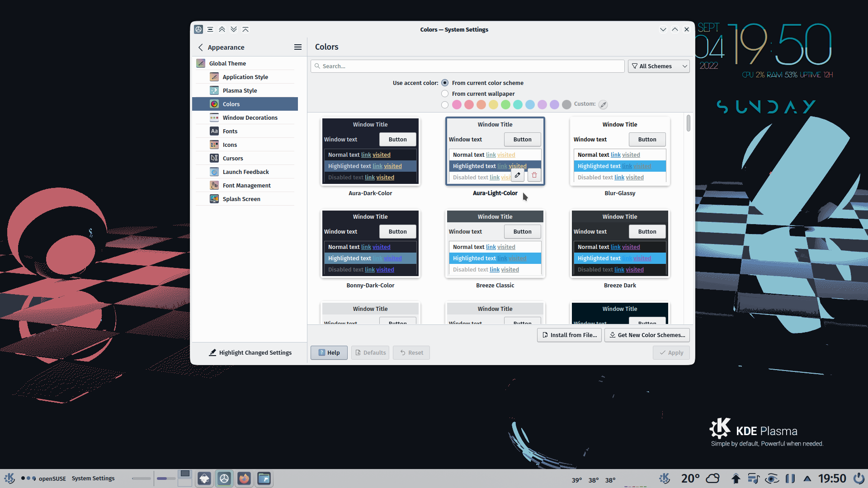
Task: Open the Plasma Style settings page
Action: (245, 90)
